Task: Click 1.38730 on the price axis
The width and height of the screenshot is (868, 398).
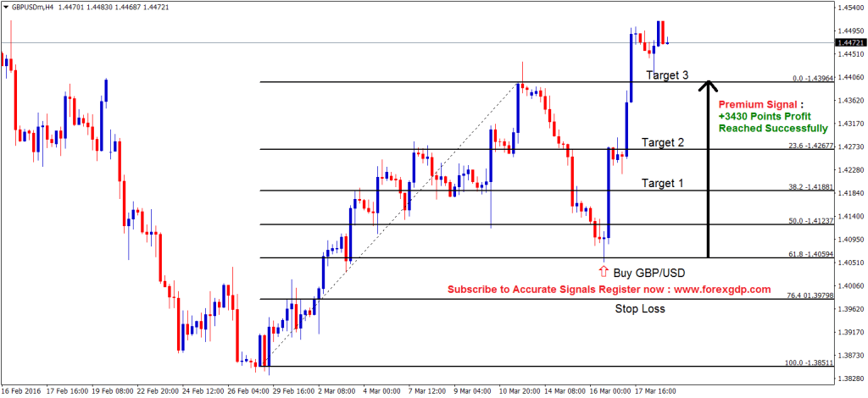Action: click(851, 355)
